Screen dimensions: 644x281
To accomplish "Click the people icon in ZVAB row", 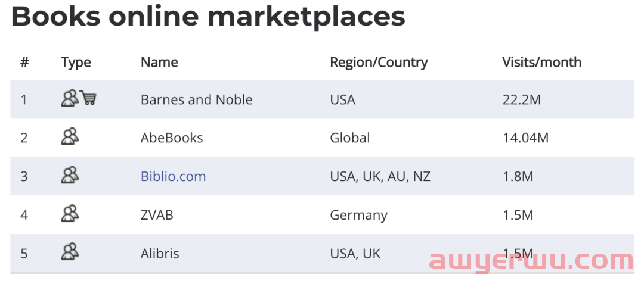I will 69,213.
